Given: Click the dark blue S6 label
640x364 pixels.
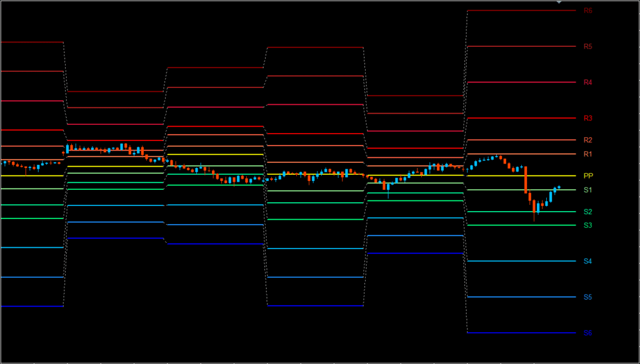Looking at the screenshot, I should point(587,333).
